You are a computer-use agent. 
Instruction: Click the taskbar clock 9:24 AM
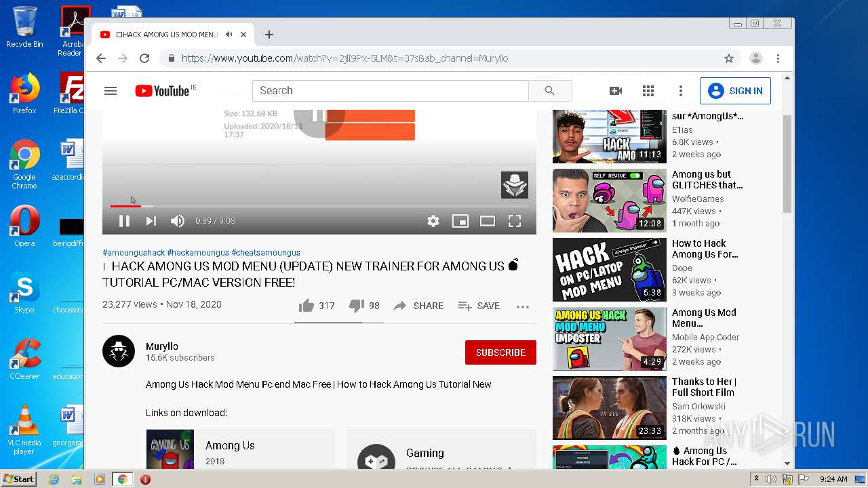pos(833,479)
